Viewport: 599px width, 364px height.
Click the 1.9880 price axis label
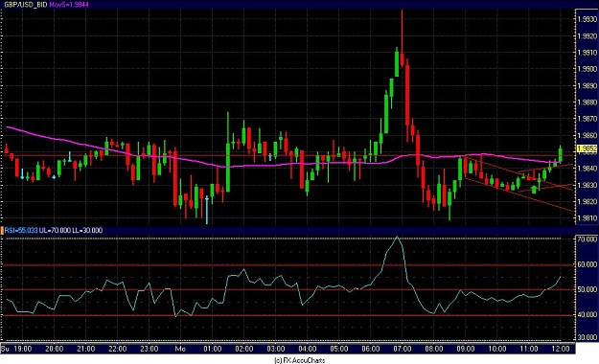coord(587,102)
